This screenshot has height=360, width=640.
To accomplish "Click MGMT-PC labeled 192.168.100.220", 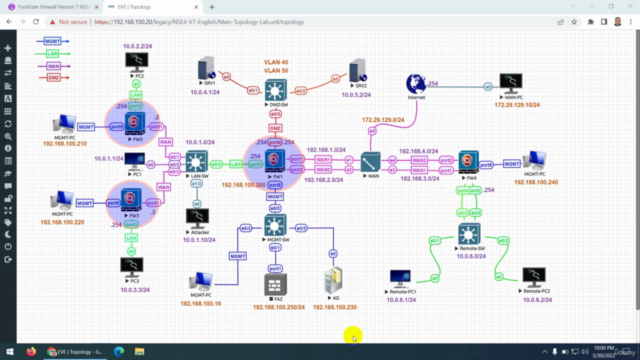I will [62, 201].
